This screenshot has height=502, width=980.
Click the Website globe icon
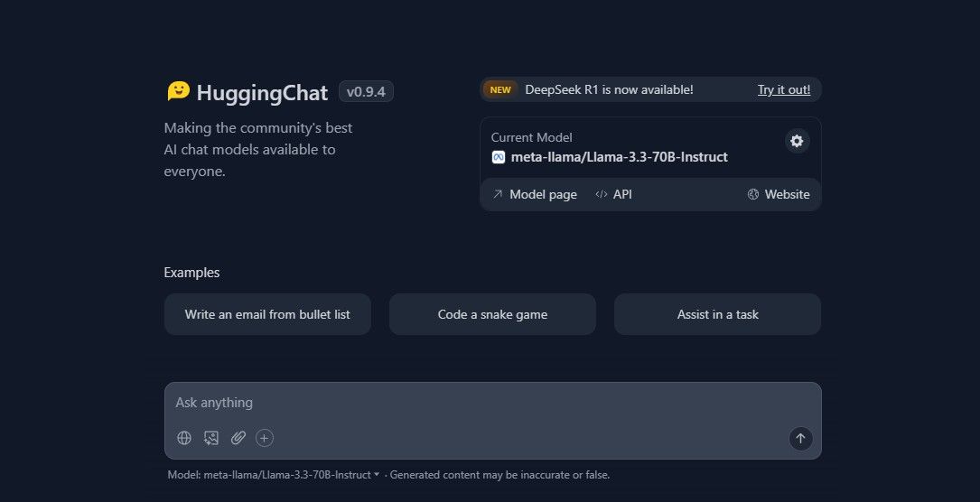(753, 194)
